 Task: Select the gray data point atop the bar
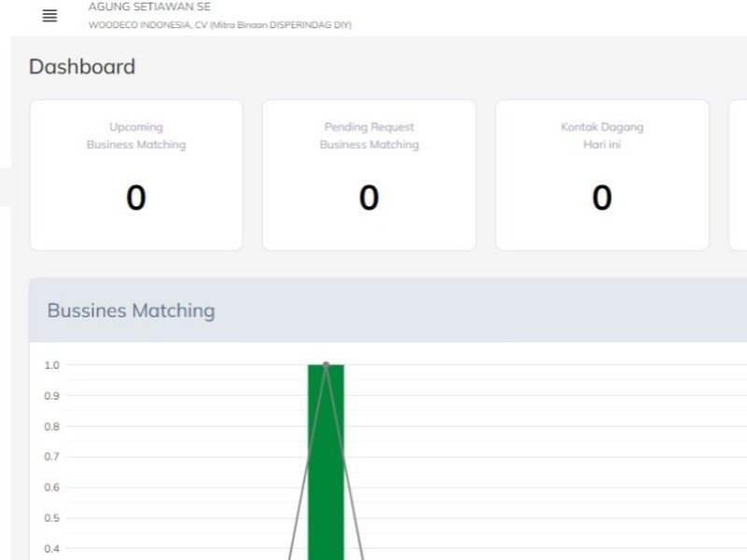[x=326, y=364]
